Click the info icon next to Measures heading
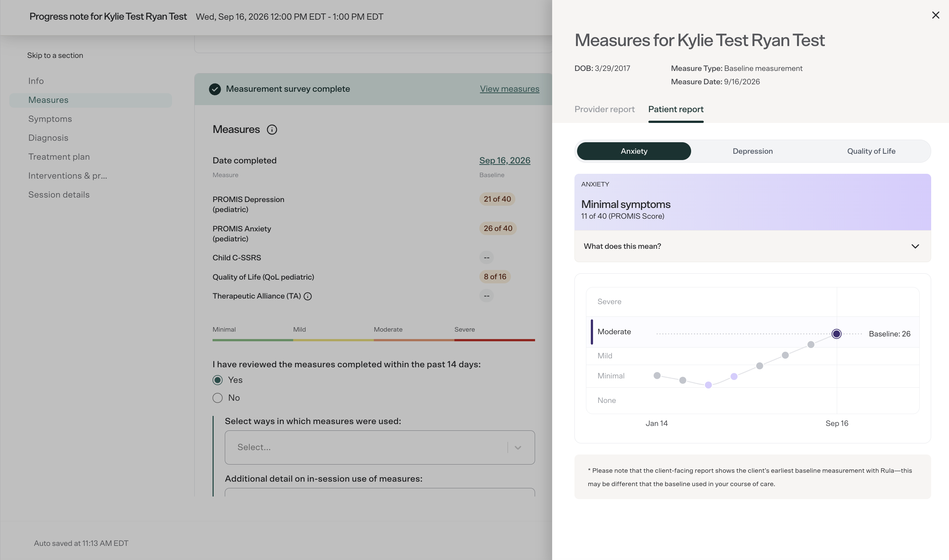The height and width of the screenshot is (560, 949). 272,130
